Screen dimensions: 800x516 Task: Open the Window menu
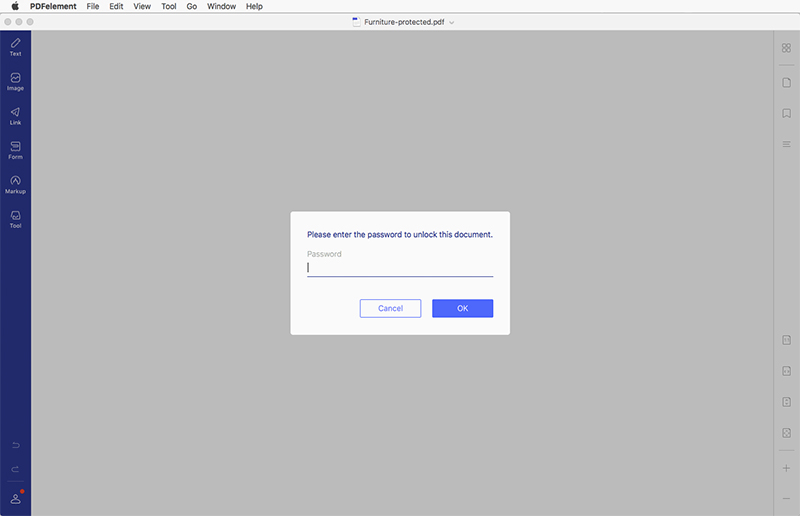[x=221, y=6]
